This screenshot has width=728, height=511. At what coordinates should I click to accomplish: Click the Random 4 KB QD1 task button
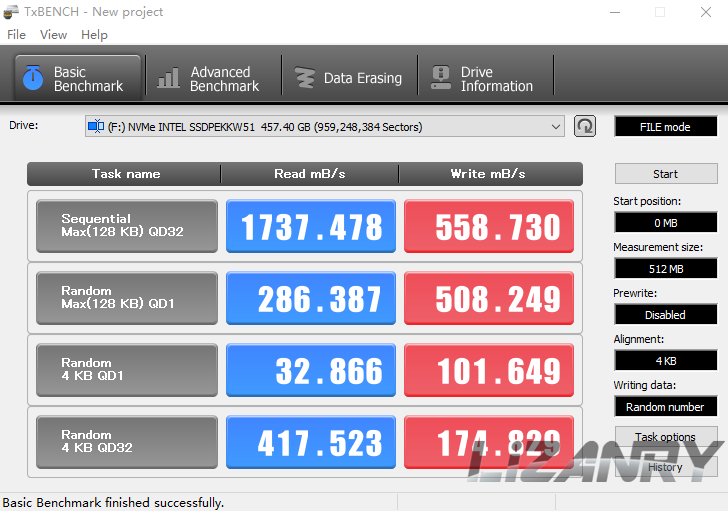[x=126, y=370]
